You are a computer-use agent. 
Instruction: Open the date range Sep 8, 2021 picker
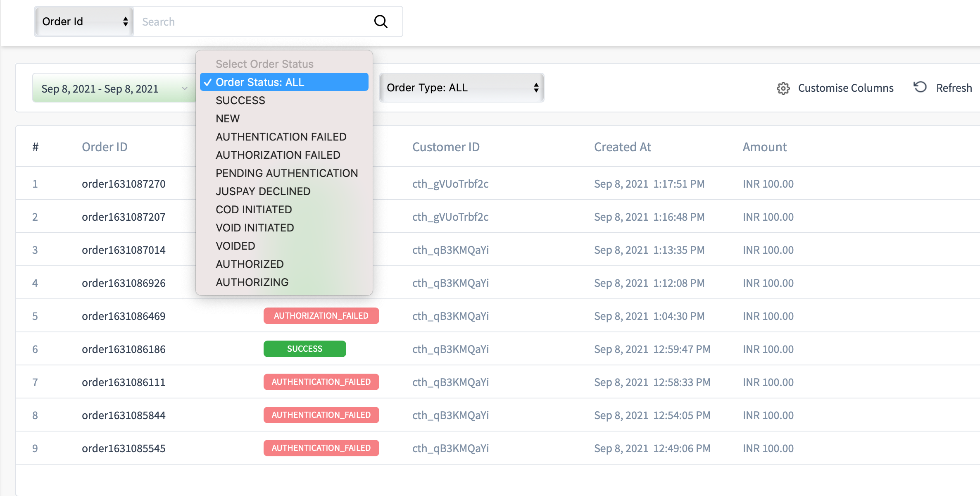[x=114, y=88]
